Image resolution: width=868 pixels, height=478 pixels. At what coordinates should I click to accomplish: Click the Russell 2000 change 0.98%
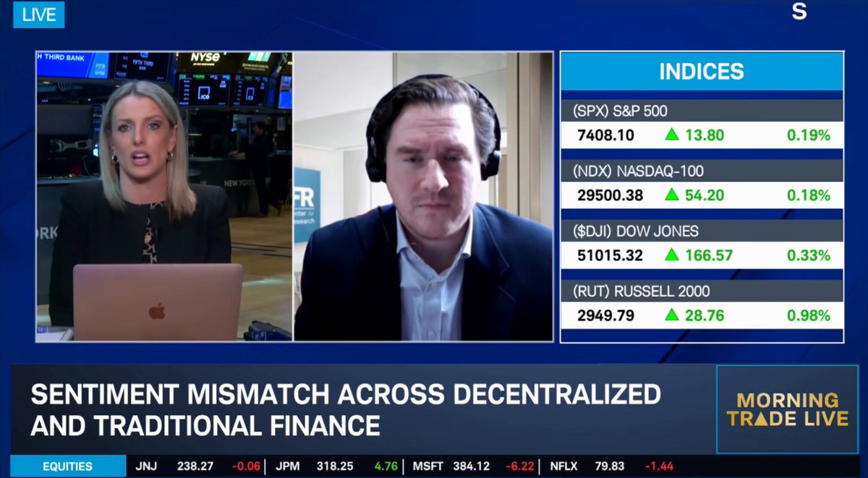(809, 315)
